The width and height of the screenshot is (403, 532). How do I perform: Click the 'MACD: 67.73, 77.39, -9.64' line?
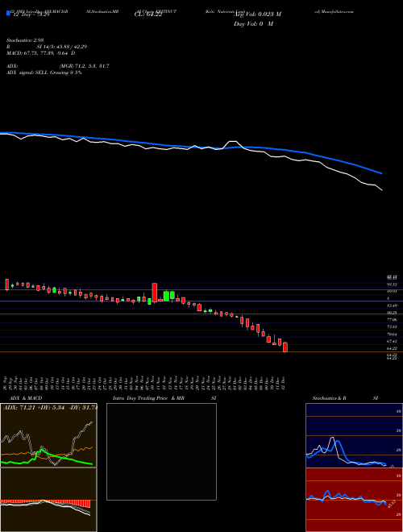click(41, 53)
